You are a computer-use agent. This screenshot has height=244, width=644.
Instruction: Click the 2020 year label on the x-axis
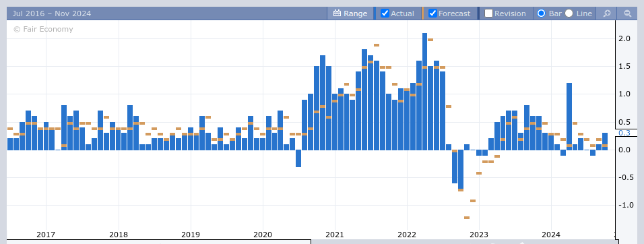[x=263, y=235]
